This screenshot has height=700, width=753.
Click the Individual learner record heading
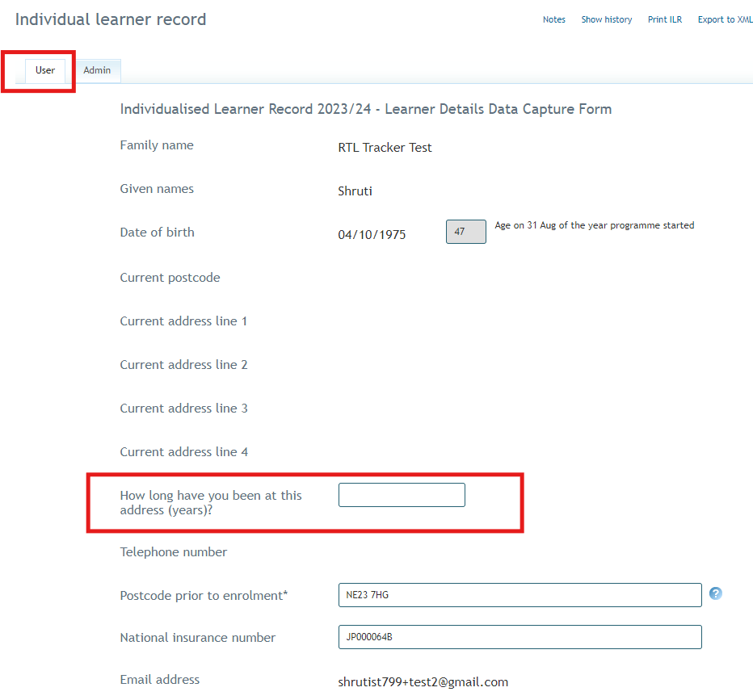click(111, 19)
